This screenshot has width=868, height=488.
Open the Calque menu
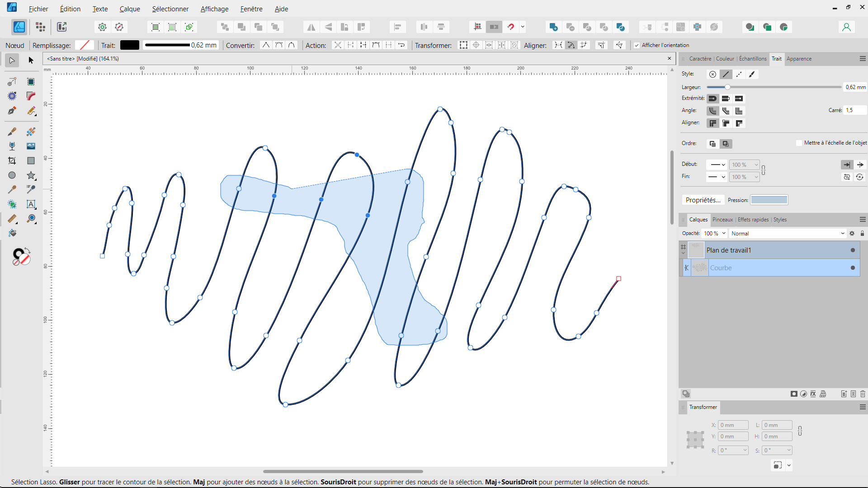tap(129, 9)
